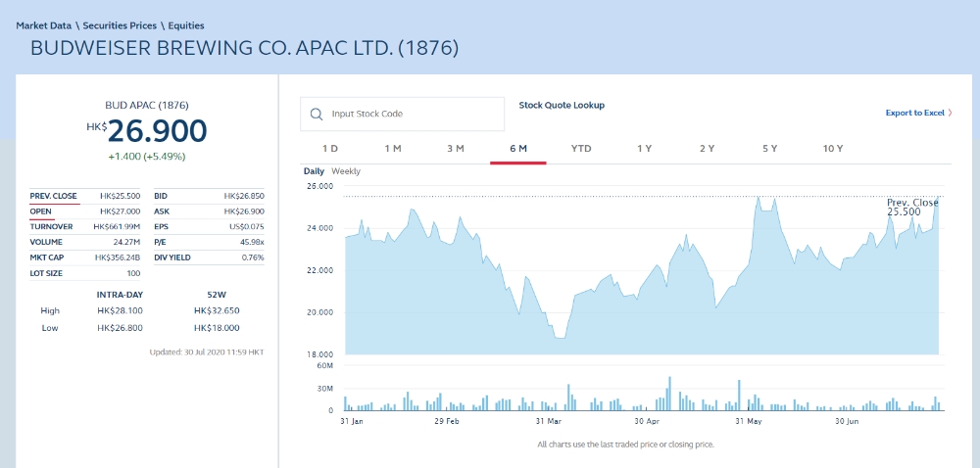Select the 6 M chart range

(x=518, y=149)
